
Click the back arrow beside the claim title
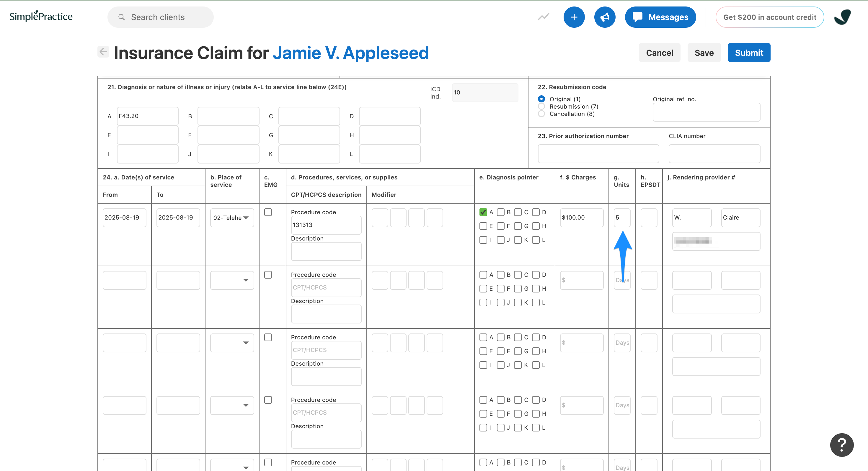tap(103, 52)
